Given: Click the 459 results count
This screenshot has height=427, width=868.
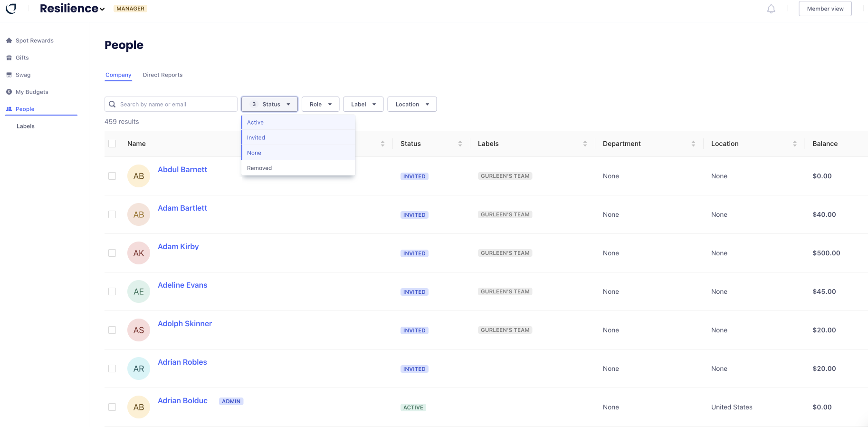Looking at the screenshot, I should pos(122,121).
